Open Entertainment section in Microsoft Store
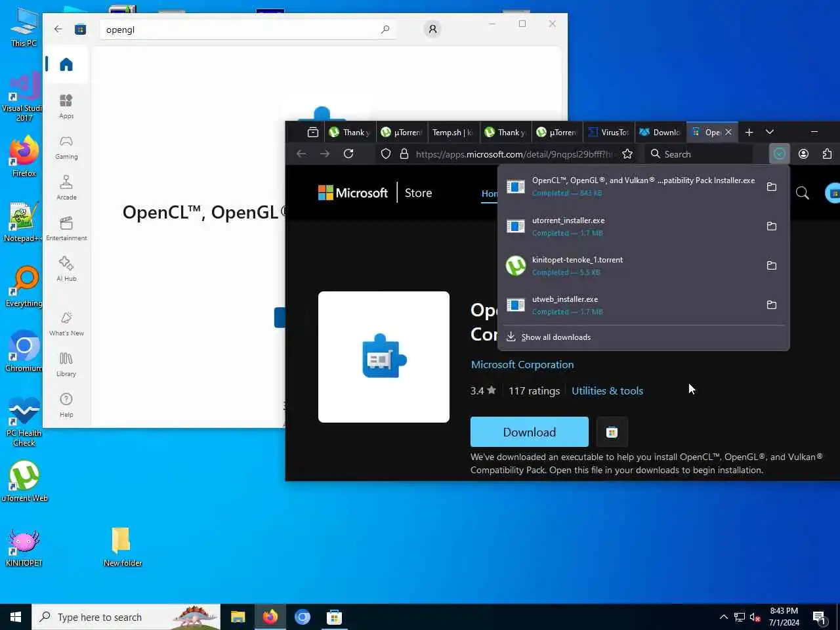This screenshot has width=840, height=630. pyautogui.click(x=66, y=228)
